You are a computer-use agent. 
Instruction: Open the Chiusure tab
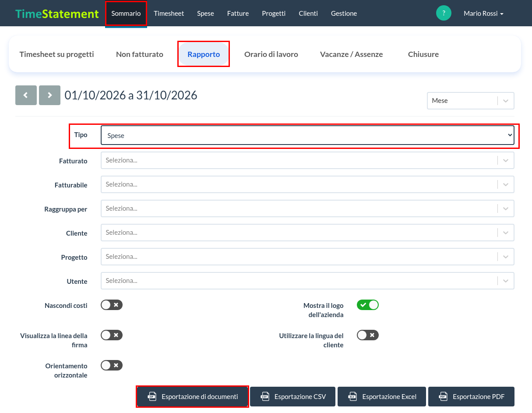[423, 54]
